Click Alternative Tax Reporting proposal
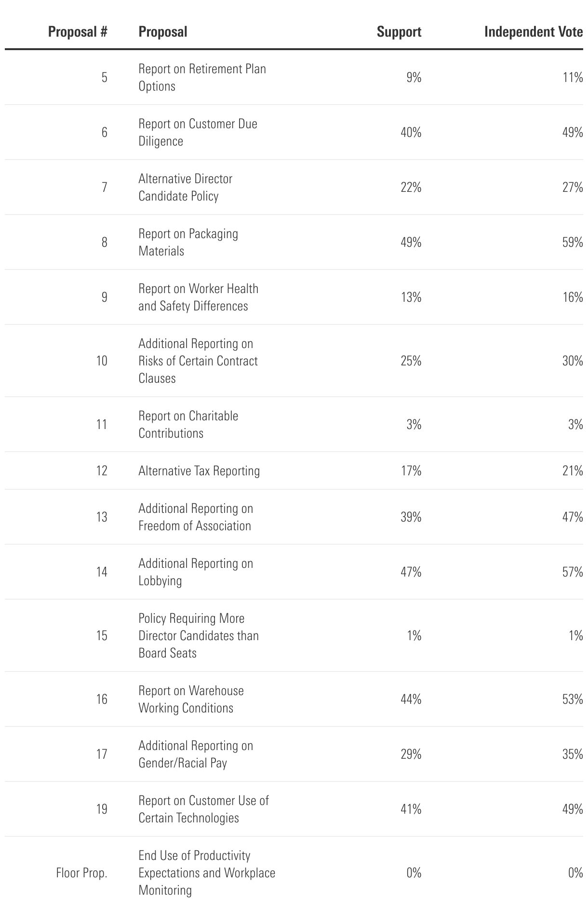Screen dimensions: 588x913 pos(199,471)
